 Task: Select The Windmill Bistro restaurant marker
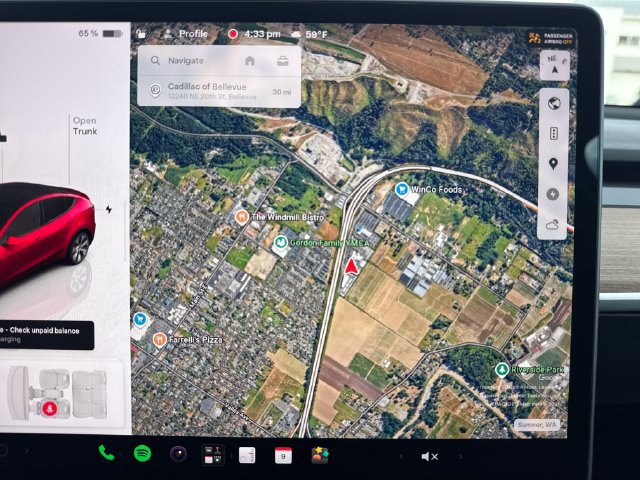point(242,217)
